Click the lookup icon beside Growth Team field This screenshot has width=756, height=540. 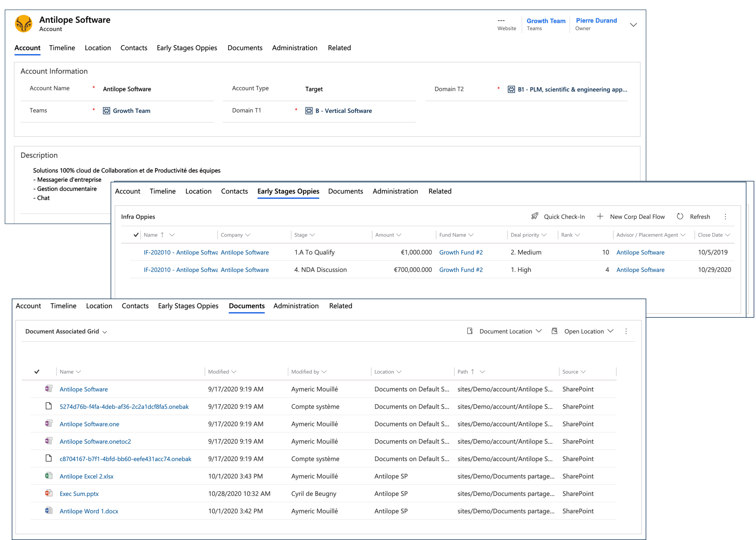coord(107,111)
